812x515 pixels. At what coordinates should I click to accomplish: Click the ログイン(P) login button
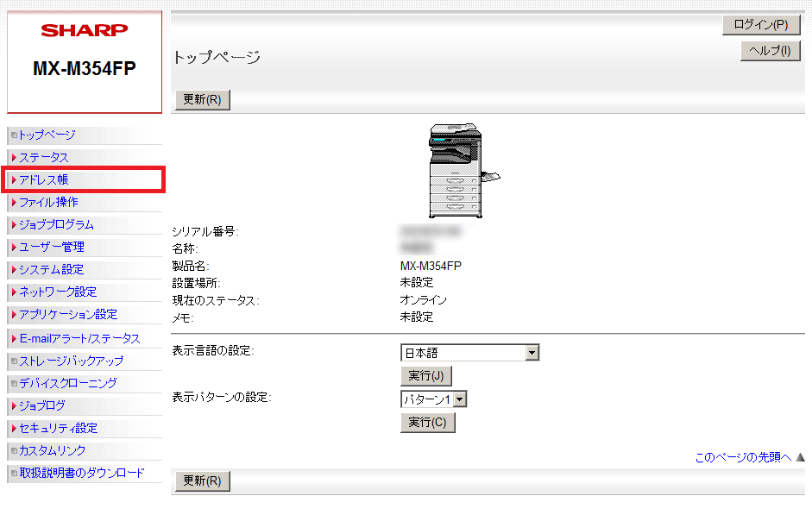[761, 25]
